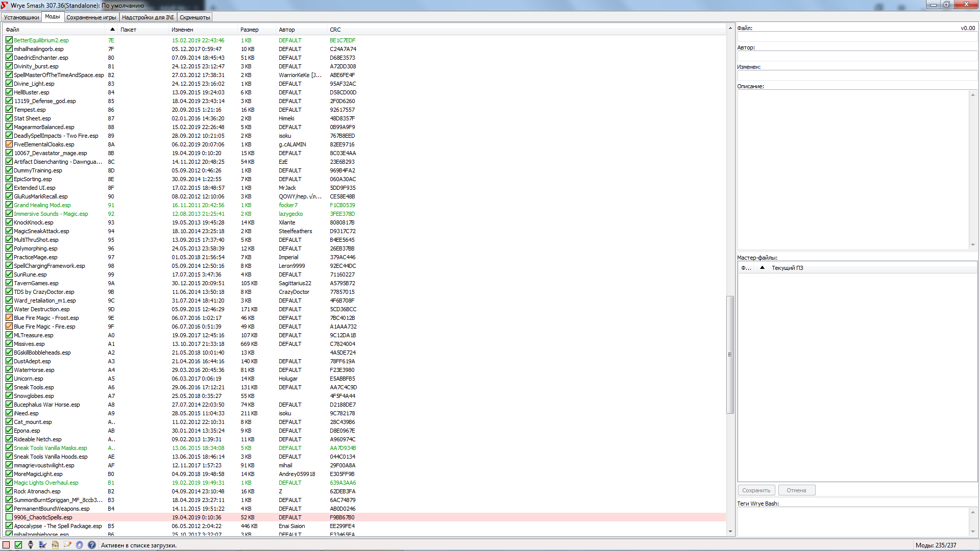Click the Файл column sort arrow
The height and width of the screenshot is (551, 980).
[112, 30]
